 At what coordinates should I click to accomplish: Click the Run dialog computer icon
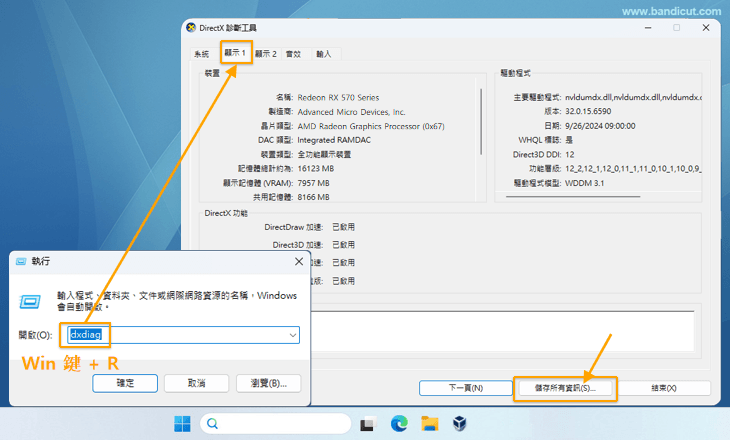[x=30, y=302]
